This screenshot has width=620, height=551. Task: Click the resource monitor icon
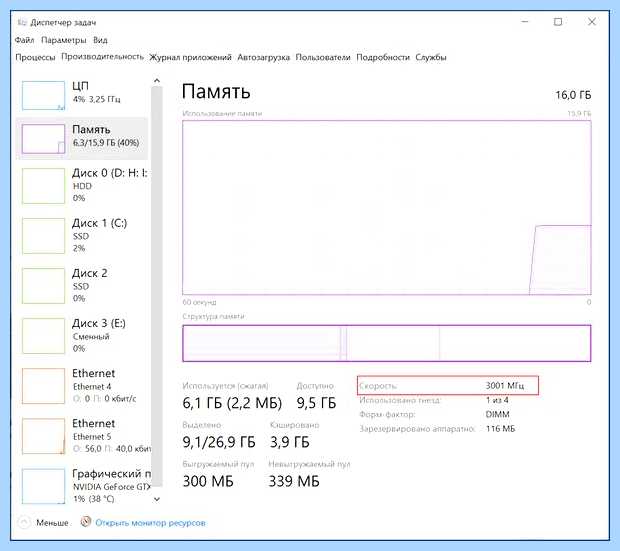pos(86,522)
